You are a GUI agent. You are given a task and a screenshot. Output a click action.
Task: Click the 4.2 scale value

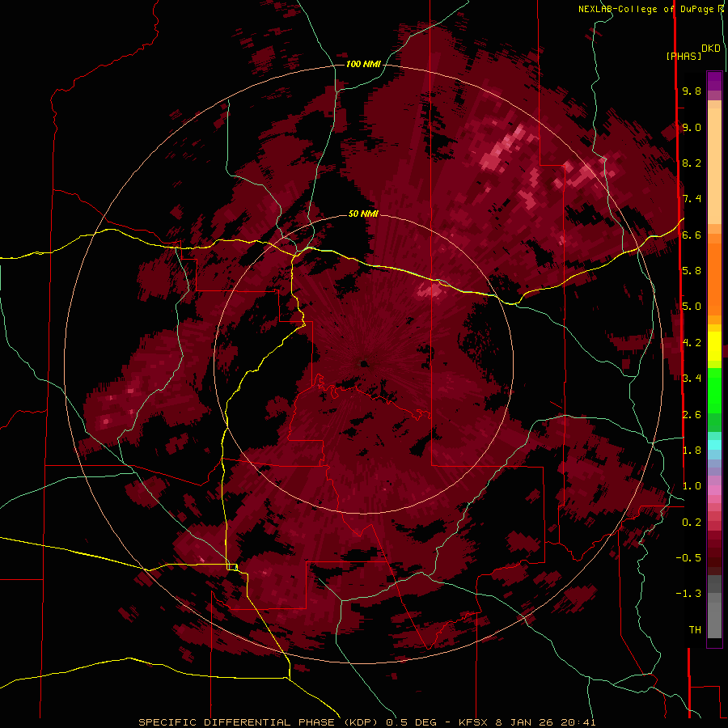click(x=692, y=343)
